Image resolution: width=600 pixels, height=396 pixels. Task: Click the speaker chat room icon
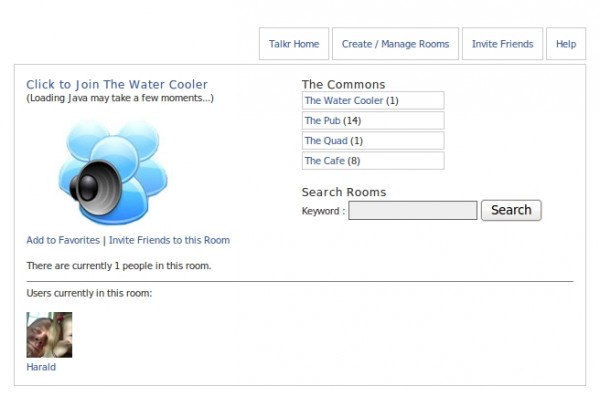click(113, 172)
